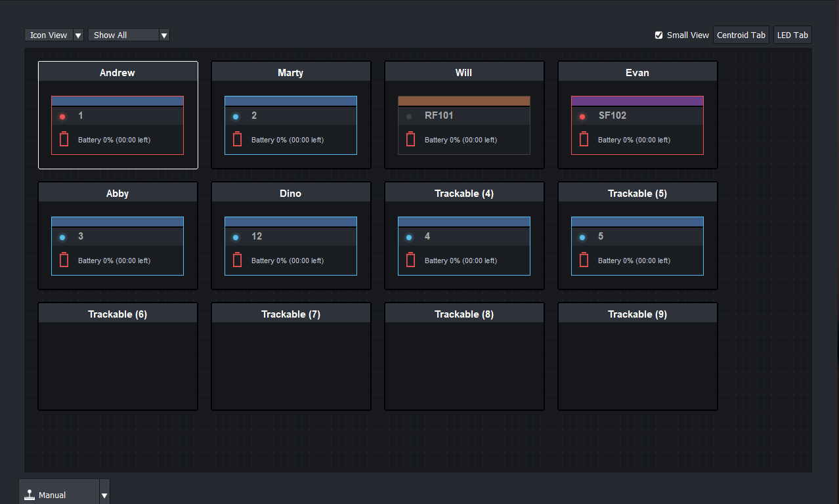Click the battery icon on Andrew's card
This screenshot has width=839, height=504.
point(63,138)
